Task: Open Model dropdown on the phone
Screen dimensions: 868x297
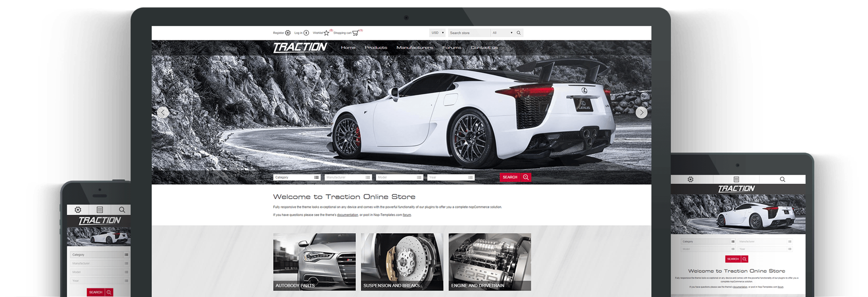Action: tap(99, 272)
